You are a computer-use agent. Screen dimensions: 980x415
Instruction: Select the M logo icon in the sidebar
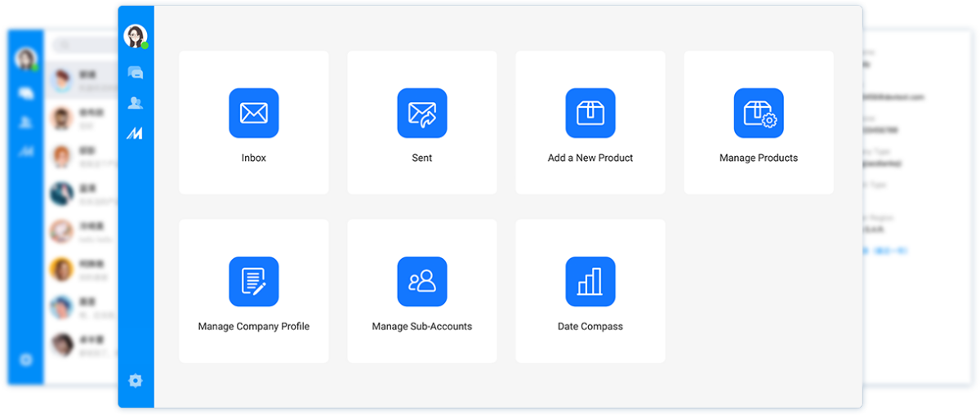pos(136,133)
